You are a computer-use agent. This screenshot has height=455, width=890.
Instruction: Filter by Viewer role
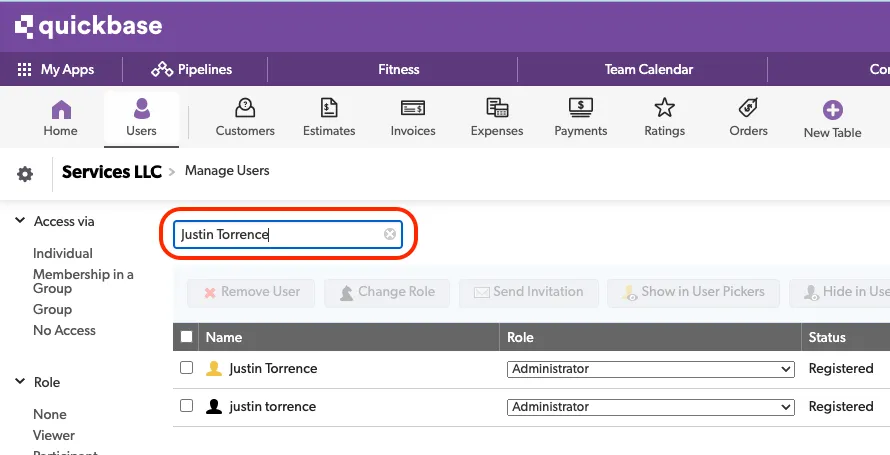tap(54, 436)
